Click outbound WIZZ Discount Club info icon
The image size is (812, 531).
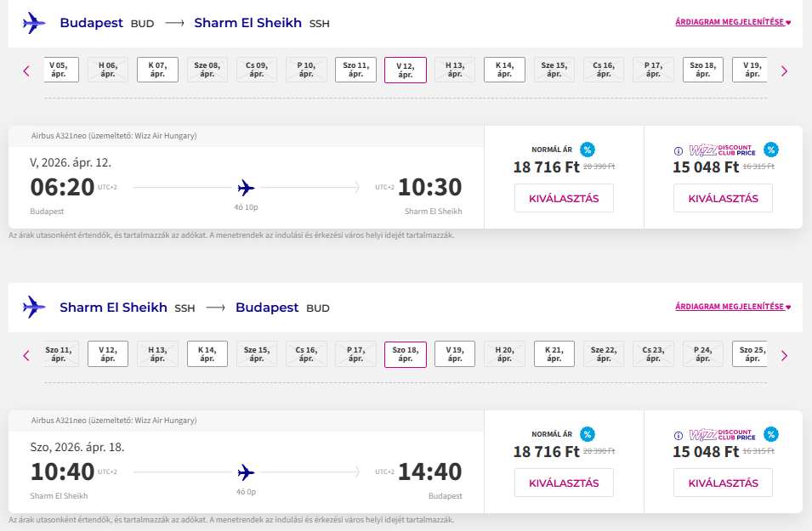[x=678, y=151]
